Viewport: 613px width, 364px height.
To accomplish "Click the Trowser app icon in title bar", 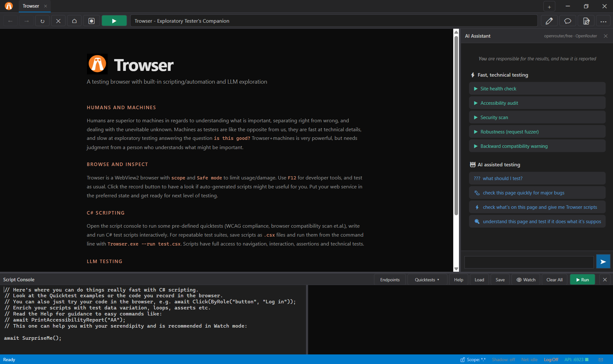I will pyautogui.click(x=9, y=6).
